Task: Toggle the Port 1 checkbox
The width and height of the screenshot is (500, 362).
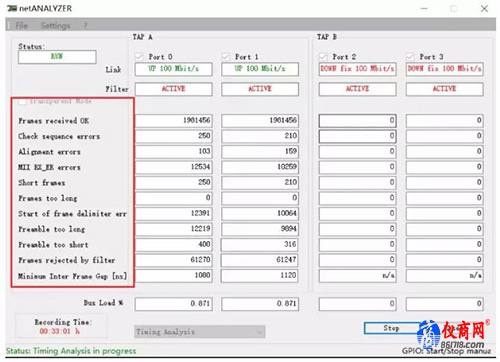Action: coord(225,57)
